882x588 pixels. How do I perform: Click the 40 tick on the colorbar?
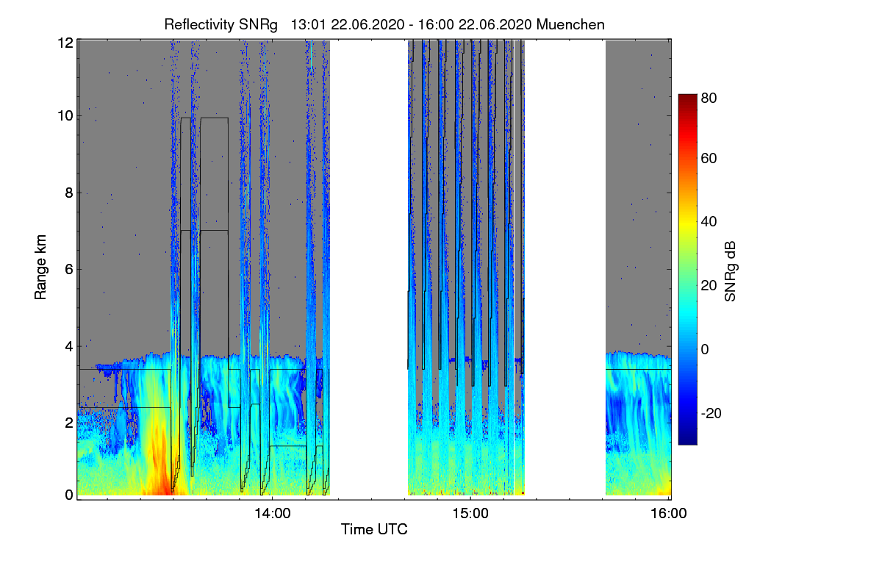[709, 221]
